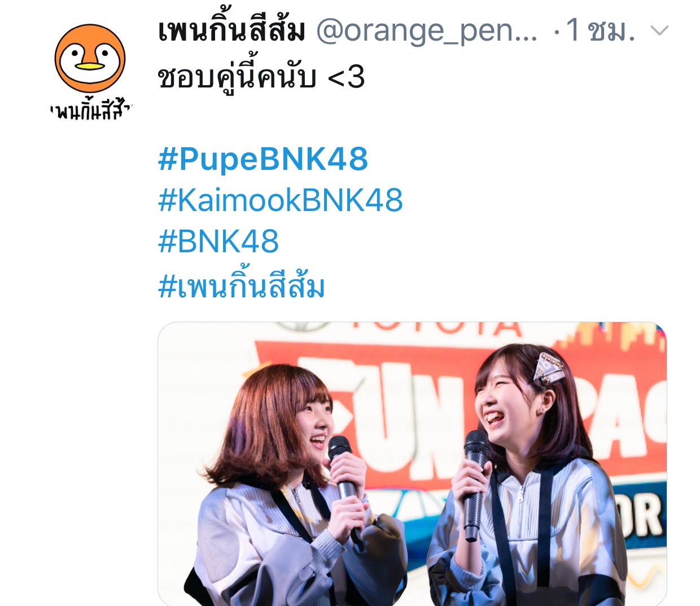
Task: Click the silver hair clip in photo
Action: (550, 368)
